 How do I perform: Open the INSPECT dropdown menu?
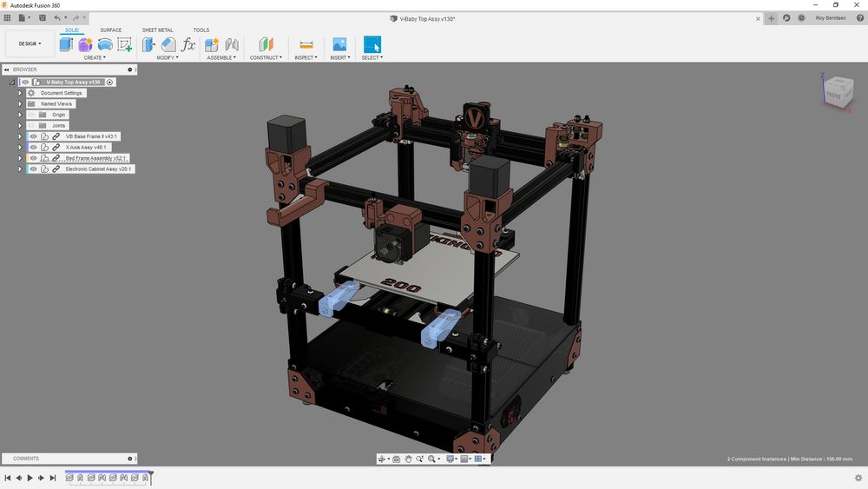306,57
